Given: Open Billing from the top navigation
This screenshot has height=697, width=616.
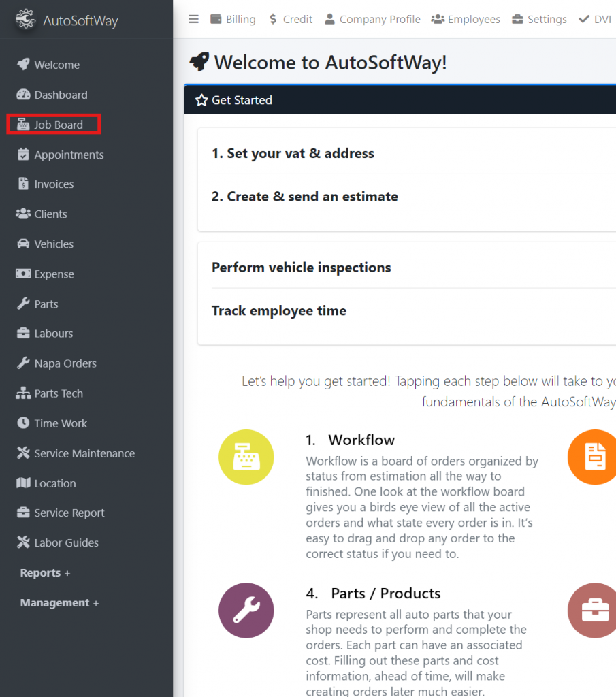Looking at the screenshot, I should 233,19.
